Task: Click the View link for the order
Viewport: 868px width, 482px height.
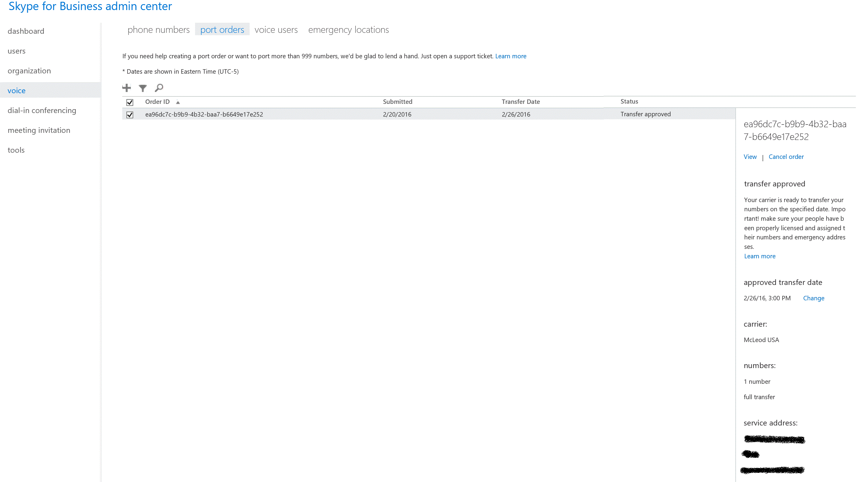Action: 749,156
